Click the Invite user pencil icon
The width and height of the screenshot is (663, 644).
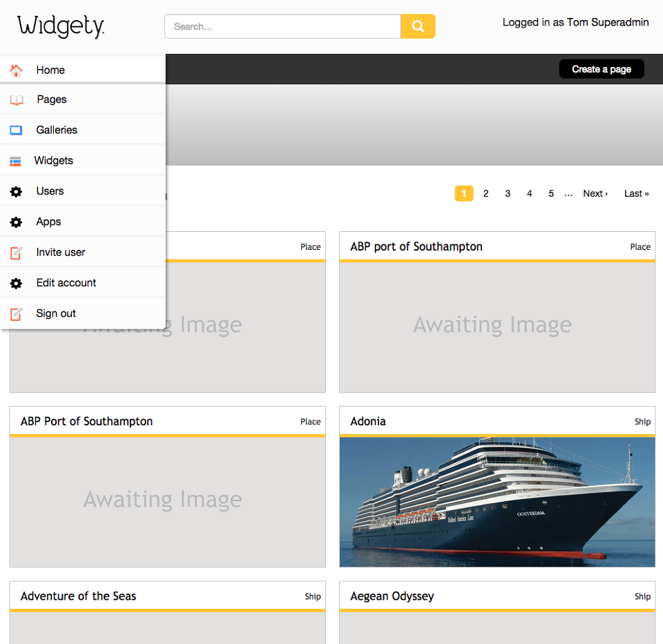tap(16, 253)
